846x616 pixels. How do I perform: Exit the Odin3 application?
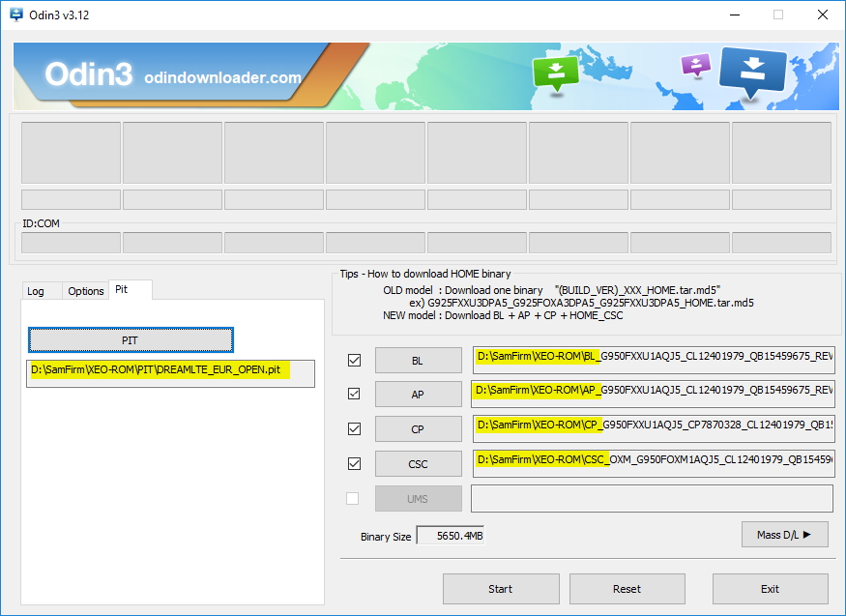[x=770, y=589]
